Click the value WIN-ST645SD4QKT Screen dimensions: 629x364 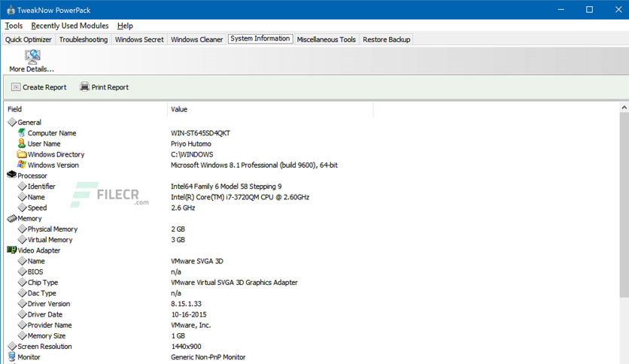(x=201, y=133)
